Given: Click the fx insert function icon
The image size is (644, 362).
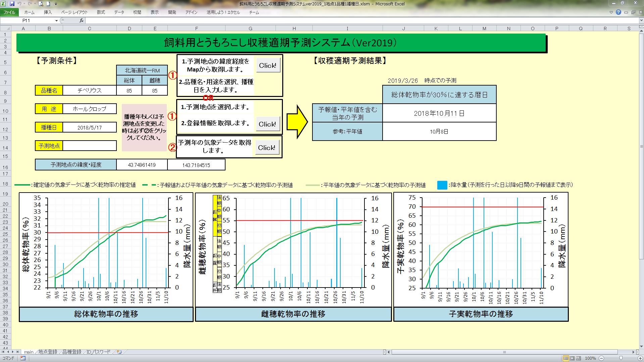Looking at the screenshot, I should (x=81, y=20).
